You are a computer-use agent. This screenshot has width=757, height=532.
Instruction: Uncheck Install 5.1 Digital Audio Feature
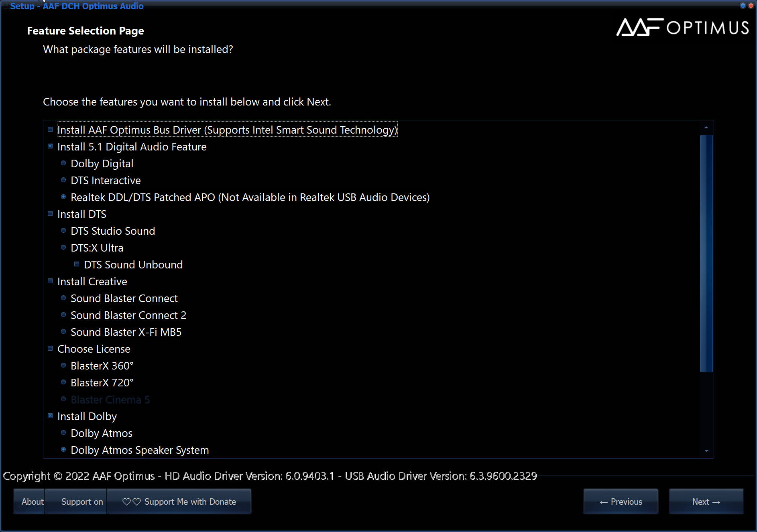(x=50, y=146)
